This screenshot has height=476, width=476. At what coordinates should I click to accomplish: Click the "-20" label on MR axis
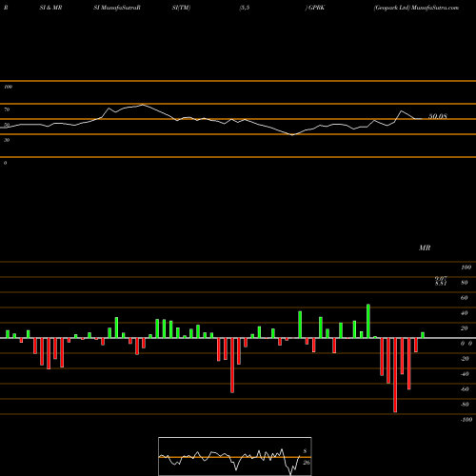[x=465, y=359]
